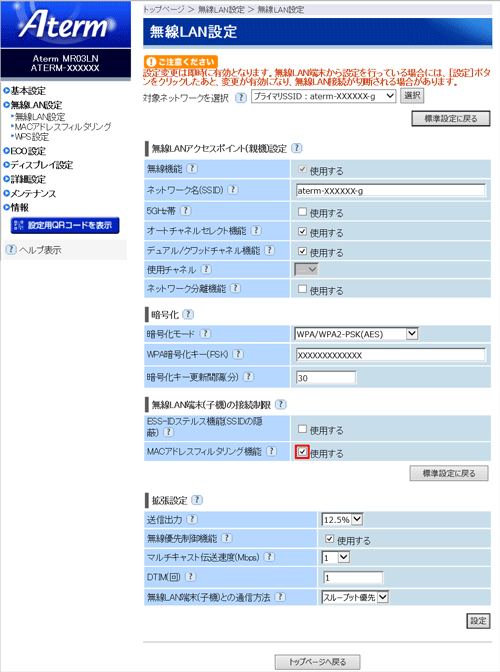Click help icon beside 送信出力
Viewport: 500px width, 672px height.
pyautogui.click(x=192, y=519)
